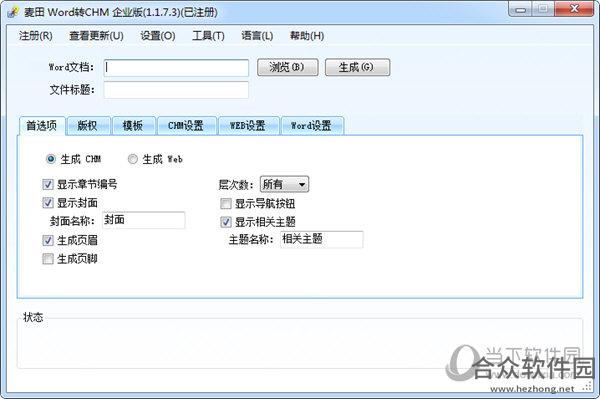Viewport: 600px width, 399px height.
Task: Switch to the 首选项 tab
Action: [x=41, y=125]
